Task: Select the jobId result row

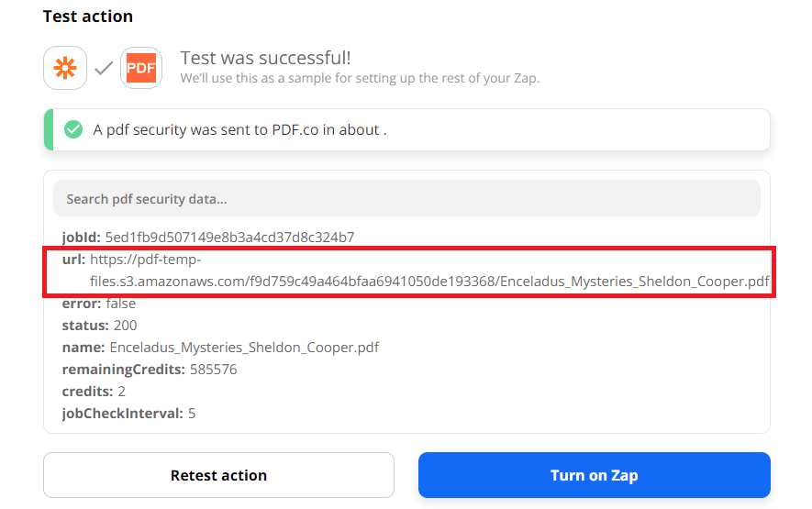Action: pos(208,237)
